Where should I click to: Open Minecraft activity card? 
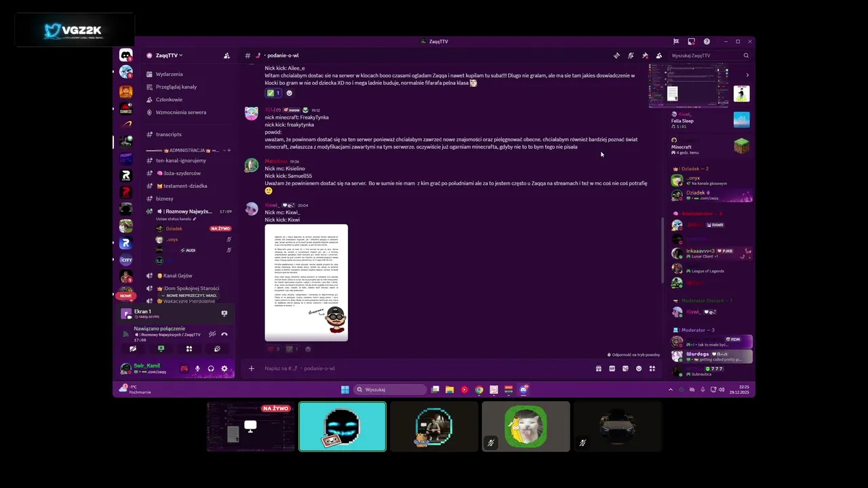click(711, 146)
